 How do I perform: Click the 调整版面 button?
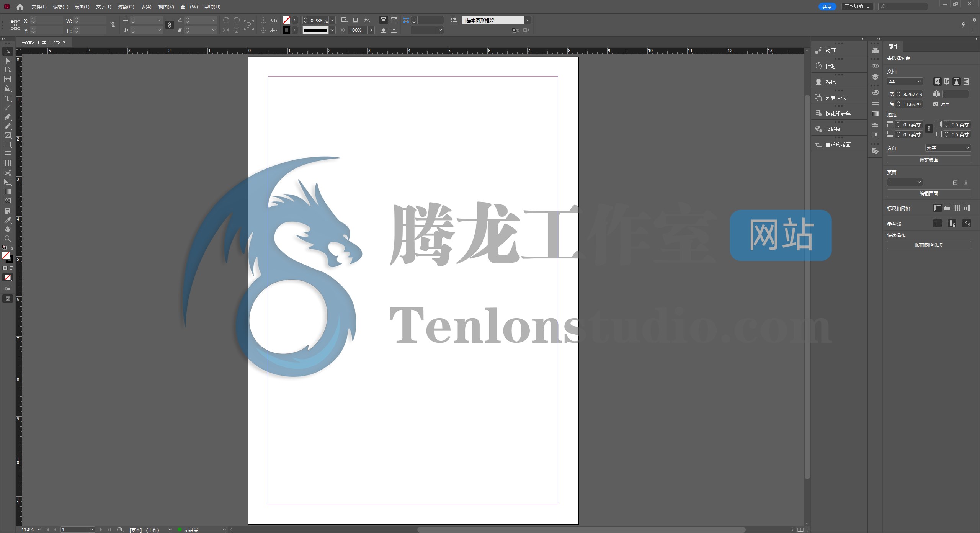click(x=929, y=160)
